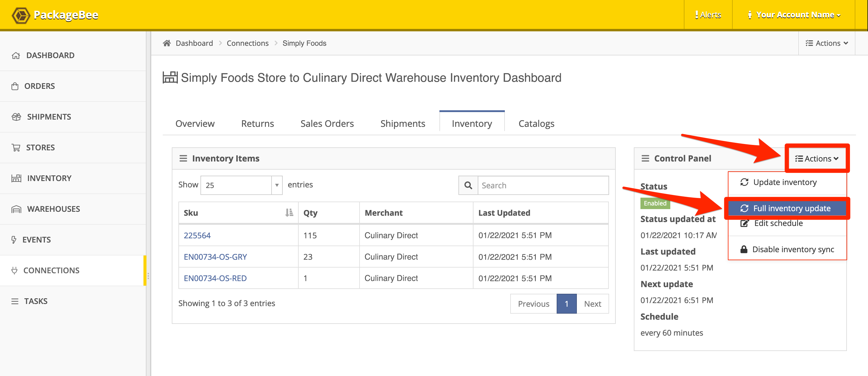Click the Enabled status badge
This screenshot has height=376, width=868.
(655, 203)
